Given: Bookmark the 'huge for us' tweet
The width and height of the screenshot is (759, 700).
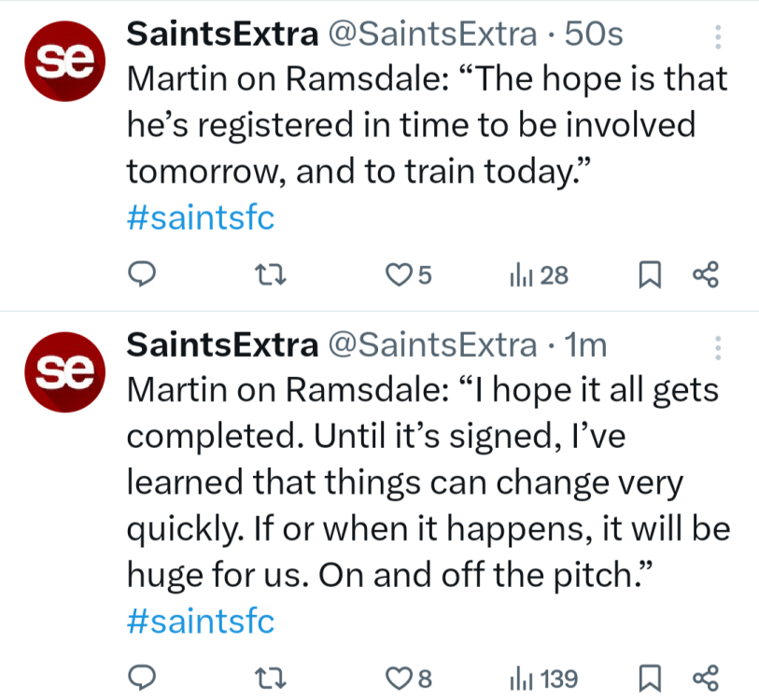Looking at the screenshot, I should 651,677.
